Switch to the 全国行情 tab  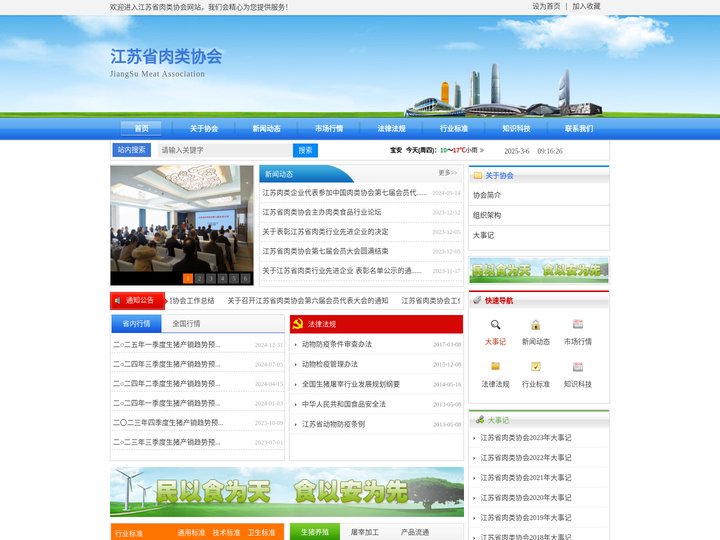point(186,324)
